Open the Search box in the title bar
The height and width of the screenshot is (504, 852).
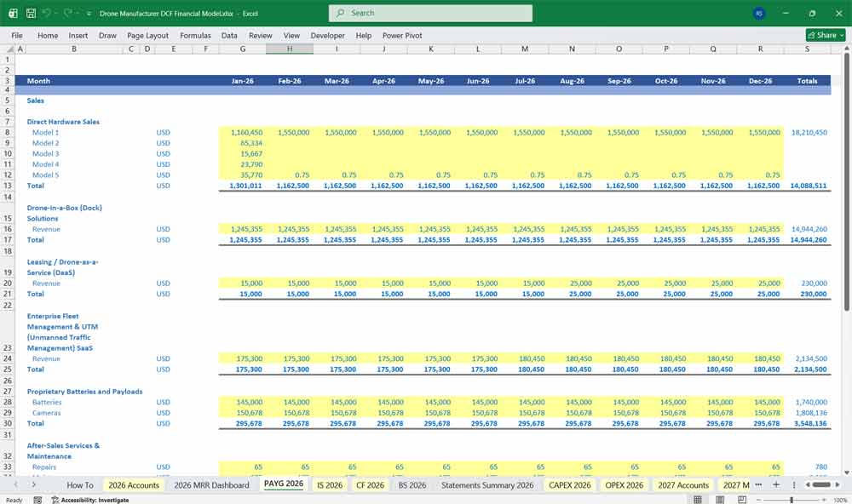tap(429, 13)
